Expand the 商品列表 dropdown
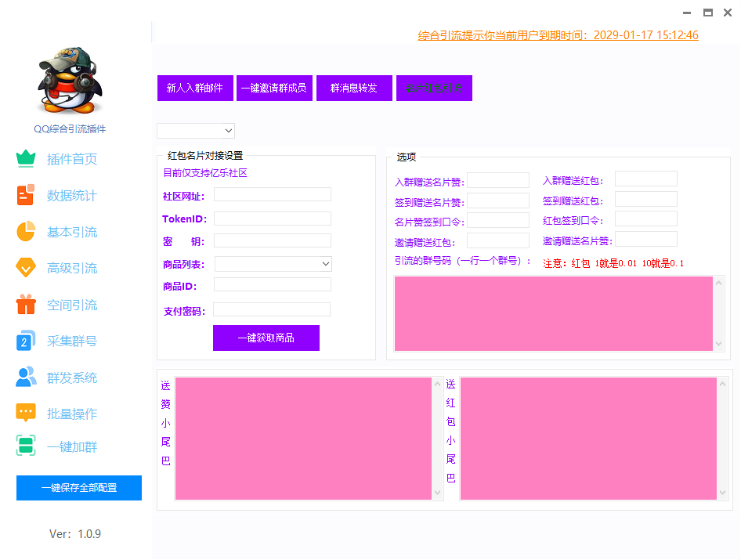The image size is (741, 560). point(273,264)
